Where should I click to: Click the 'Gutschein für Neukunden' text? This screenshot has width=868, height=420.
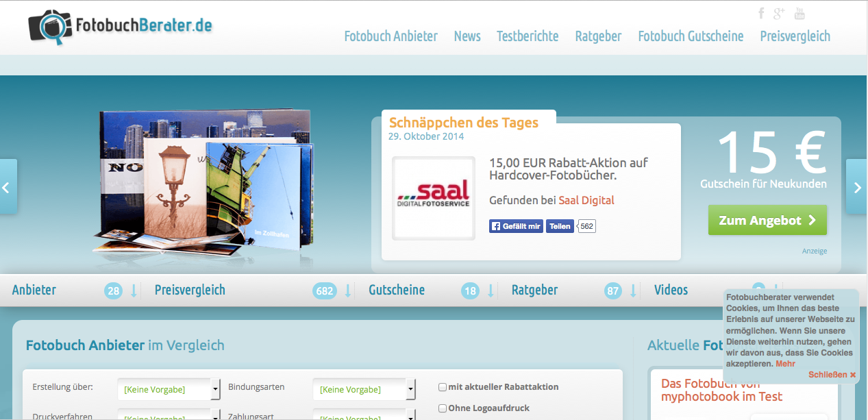click(763, 184)
